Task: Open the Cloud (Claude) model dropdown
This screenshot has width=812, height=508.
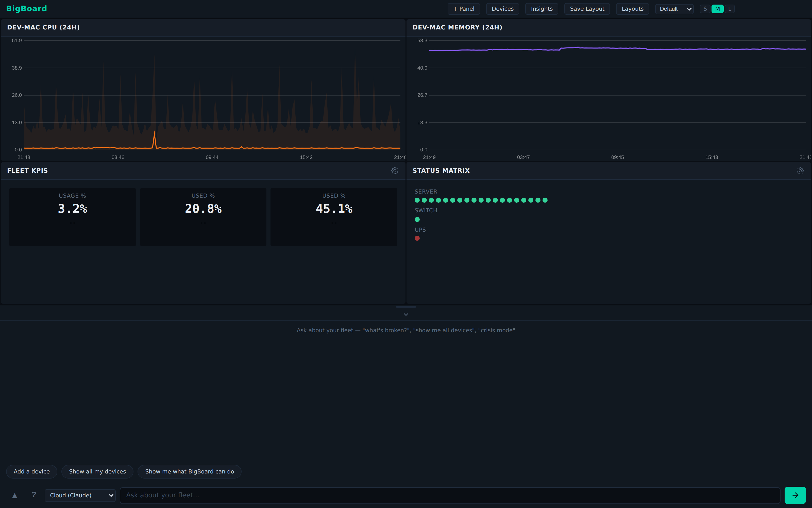Action: point(80,495)
